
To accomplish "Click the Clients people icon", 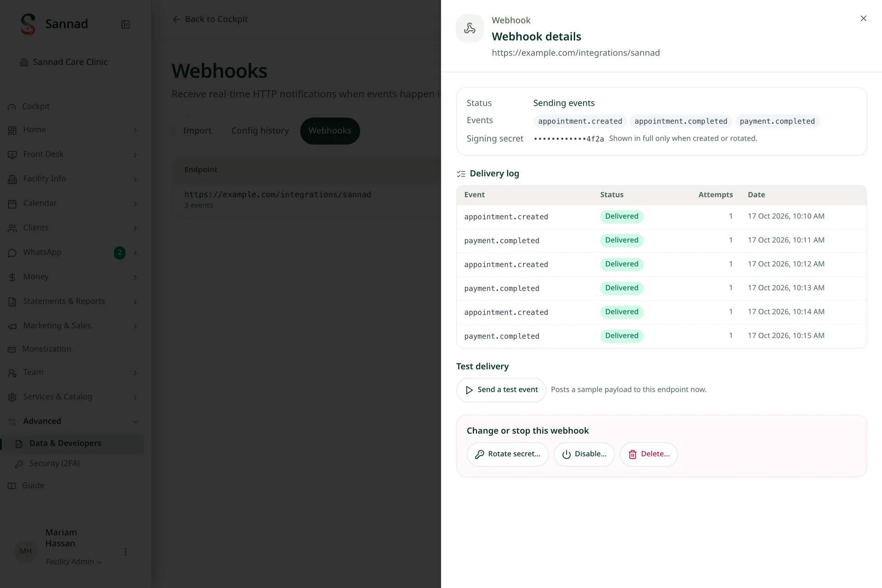I will click(12, 228).
